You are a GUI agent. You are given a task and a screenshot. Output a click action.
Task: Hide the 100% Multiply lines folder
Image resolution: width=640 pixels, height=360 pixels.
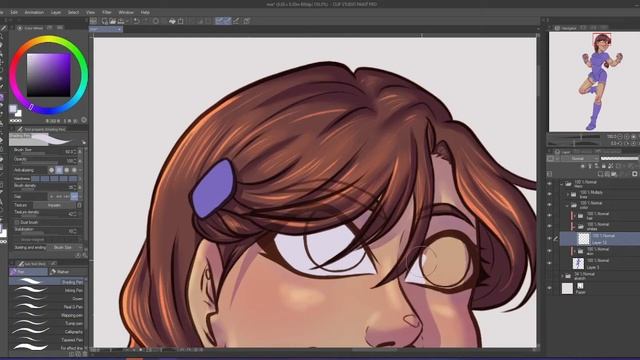point(549,194)
